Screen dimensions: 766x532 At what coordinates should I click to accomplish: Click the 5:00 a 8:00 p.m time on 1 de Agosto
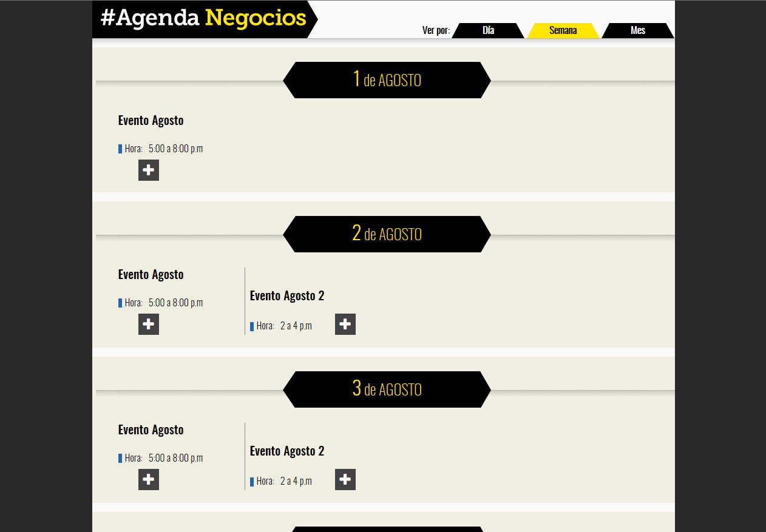(175, 149)
